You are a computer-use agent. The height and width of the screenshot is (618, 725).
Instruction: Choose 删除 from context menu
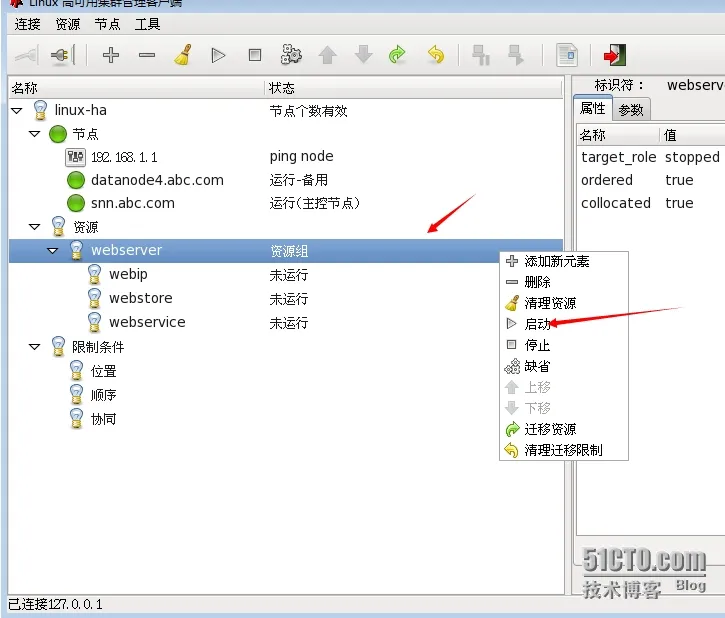pos(564,282)
